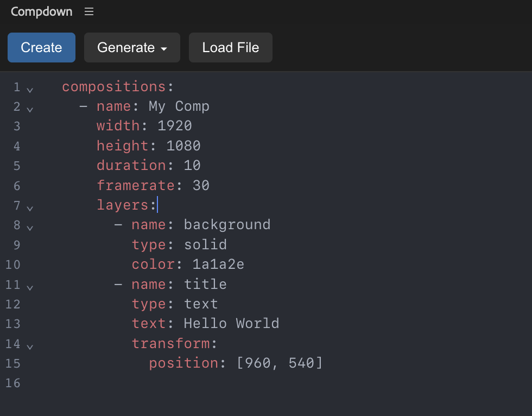Image resolution: width=532 pixels, height=416 pixels.
Task: Collapse the layers block on line 7
Action: [x=29, y=209]
